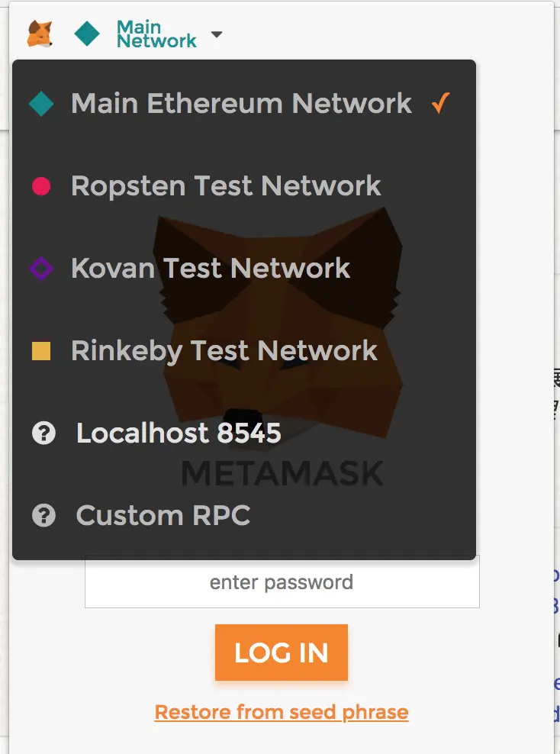Open the network dropdown arrow
This screenshot has height=754, width=560.
click(x=217, y=34)
